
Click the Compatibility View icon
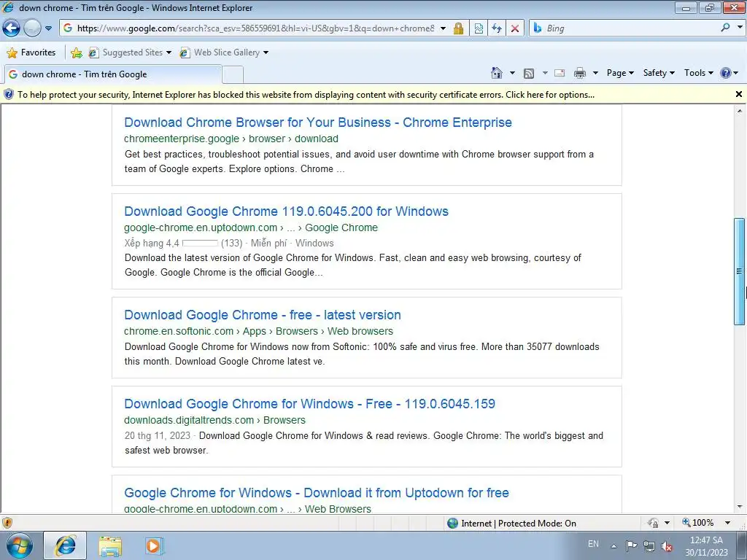point(479,28)
